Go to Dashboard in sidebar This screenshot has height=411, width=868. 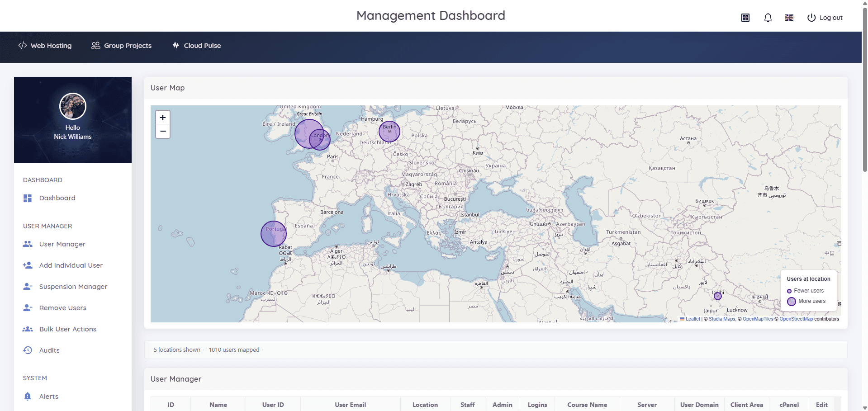(57, 198)
